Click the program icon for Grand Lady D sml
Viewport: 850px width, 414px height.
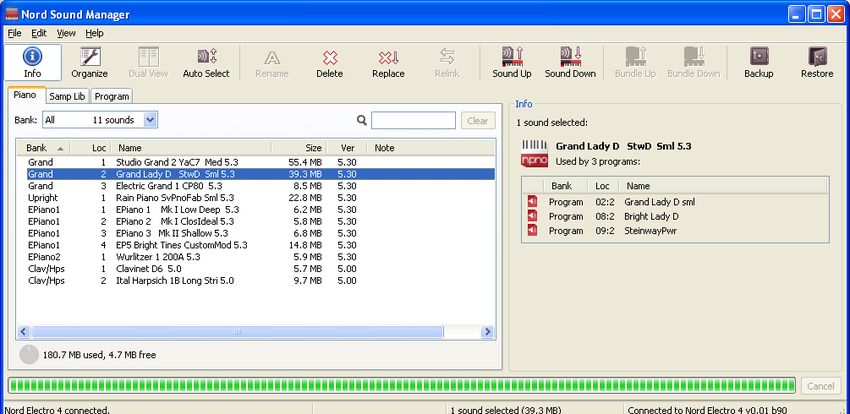tap(532, 202)
